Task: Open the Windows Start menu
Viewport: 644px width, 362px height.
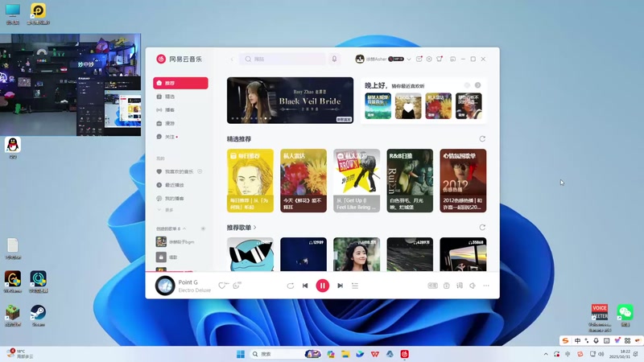Action: (241, 354)
